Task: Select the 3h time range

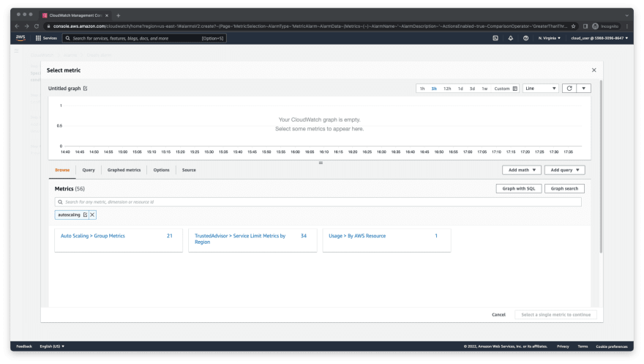Action: 434,89
